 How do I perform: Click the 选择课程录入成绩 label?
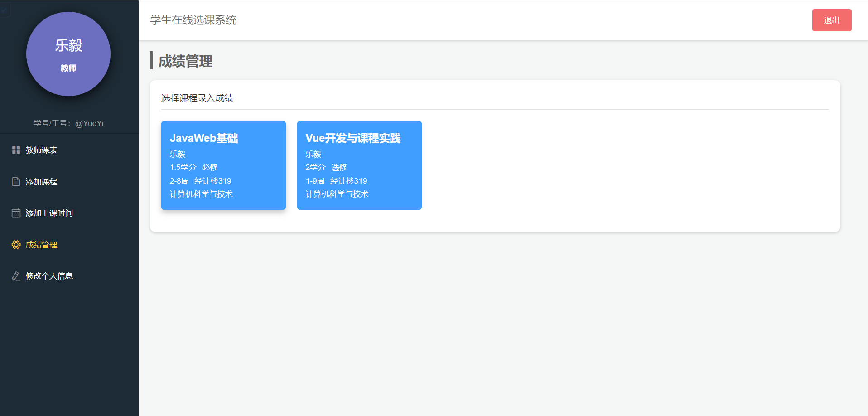197,98
